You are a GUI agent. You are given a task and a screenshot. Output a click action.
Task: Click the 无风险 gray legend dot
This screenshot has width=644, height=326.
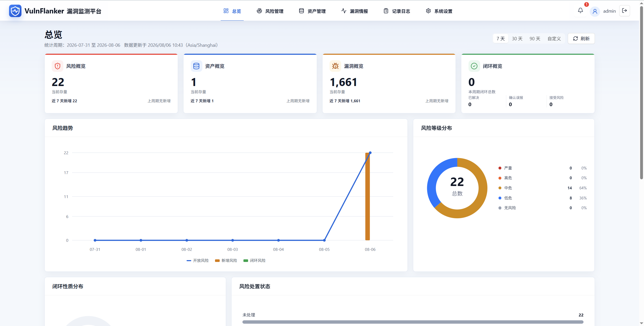point(500,208)
